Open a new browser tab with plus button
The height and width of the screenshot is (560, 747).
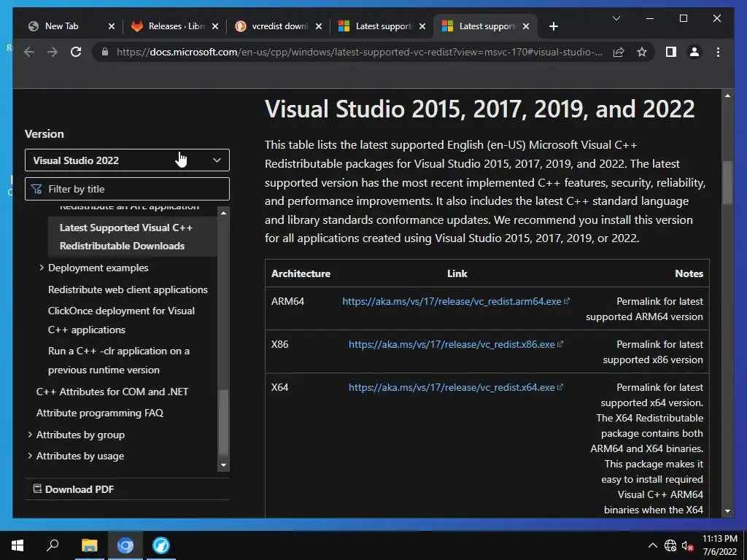[x=553, y=26]
